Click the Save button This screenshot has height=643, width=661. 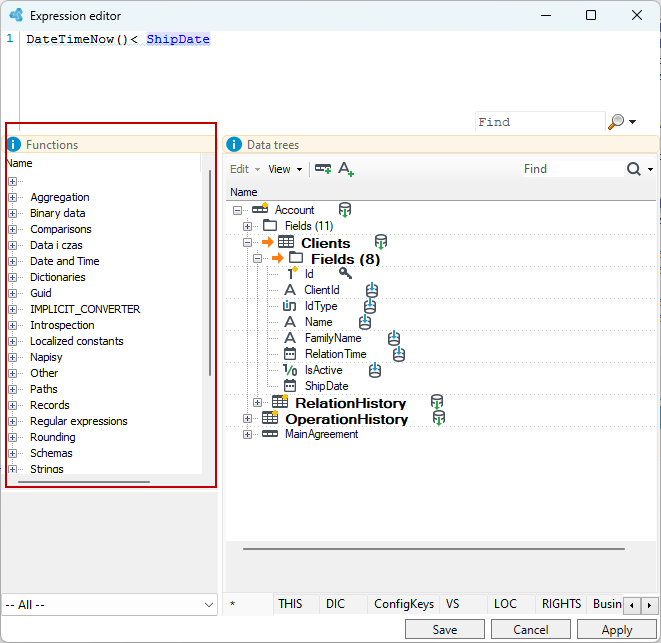click(x=445, y=630)
